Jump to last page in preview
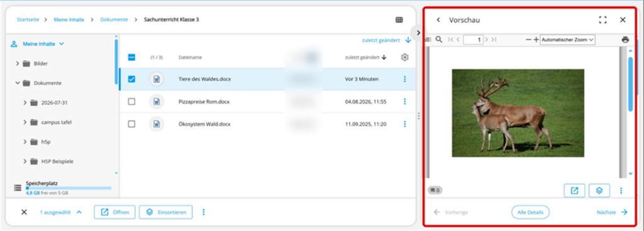This screenshot has width=644, height=231. 494,40
